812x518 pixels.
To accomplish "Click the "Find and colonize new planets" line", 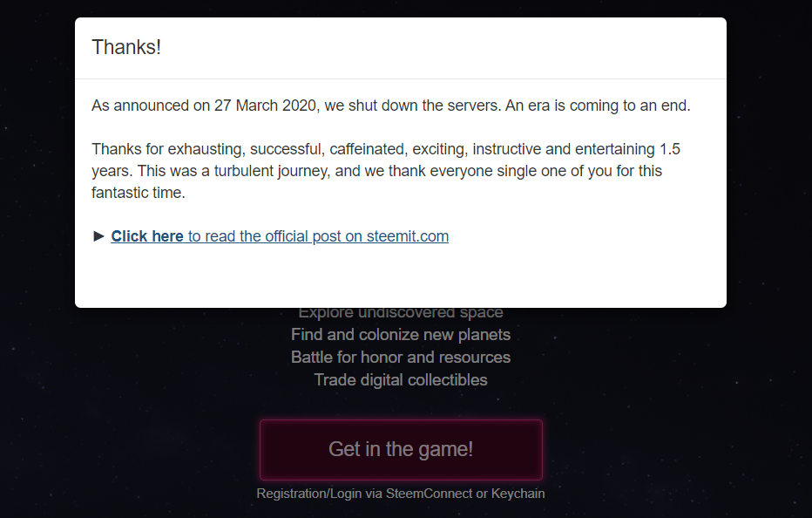I will pyautogui.click(x=401, y=335).
